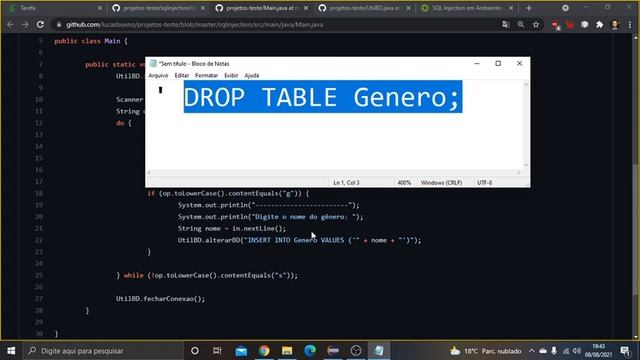The width and height of the screenshot is (640, 360).
Task: Open the Notepad taskbar icon
Action: tap(379, 351)
